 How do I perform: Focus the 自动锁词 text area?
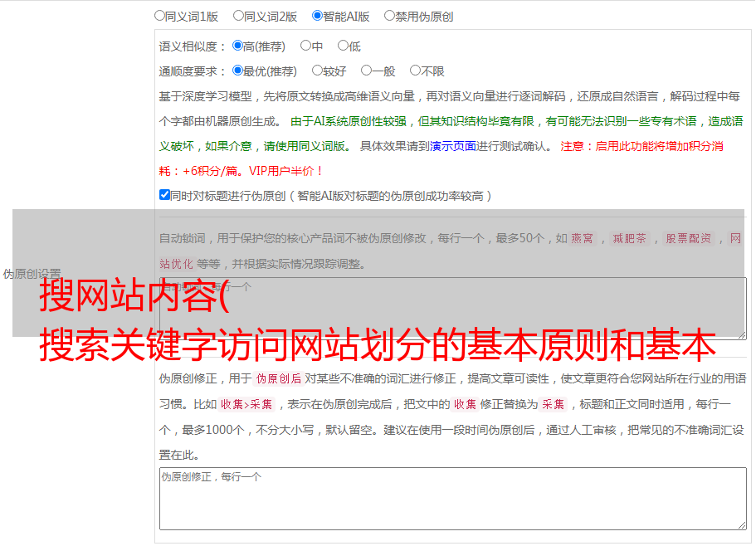tap(452, 309)
